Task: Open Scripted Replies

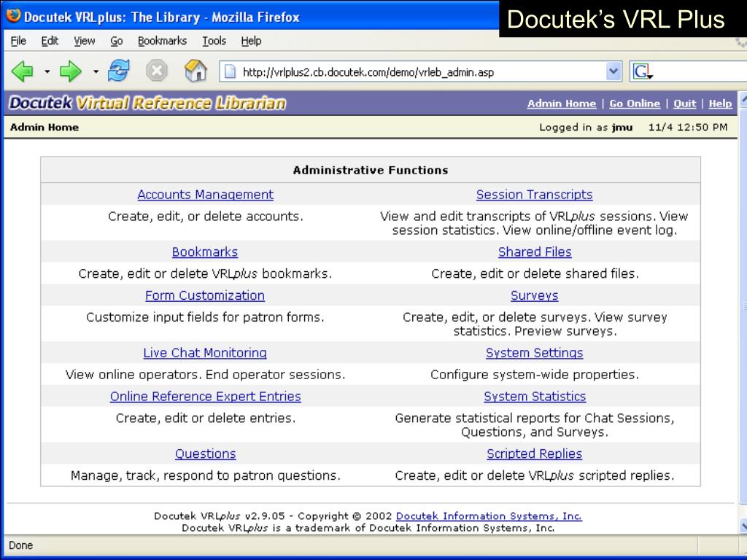Action: (535, 454)
